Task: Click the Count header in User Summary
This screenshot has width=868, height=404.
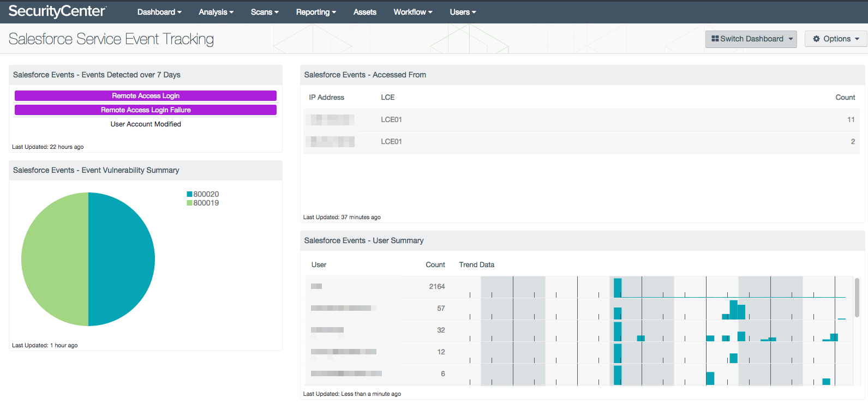Action: (435, 264)
